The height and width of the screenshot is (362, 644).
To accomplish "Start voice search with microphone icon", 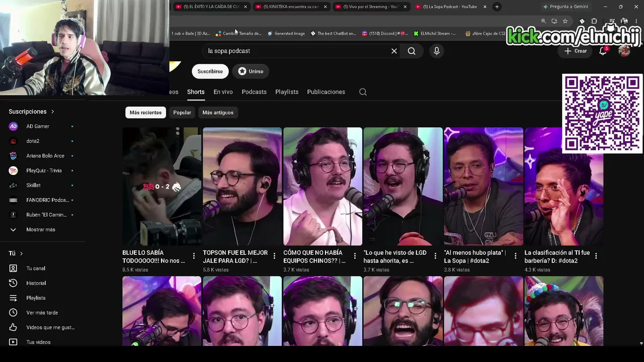I will pos(437,51).
